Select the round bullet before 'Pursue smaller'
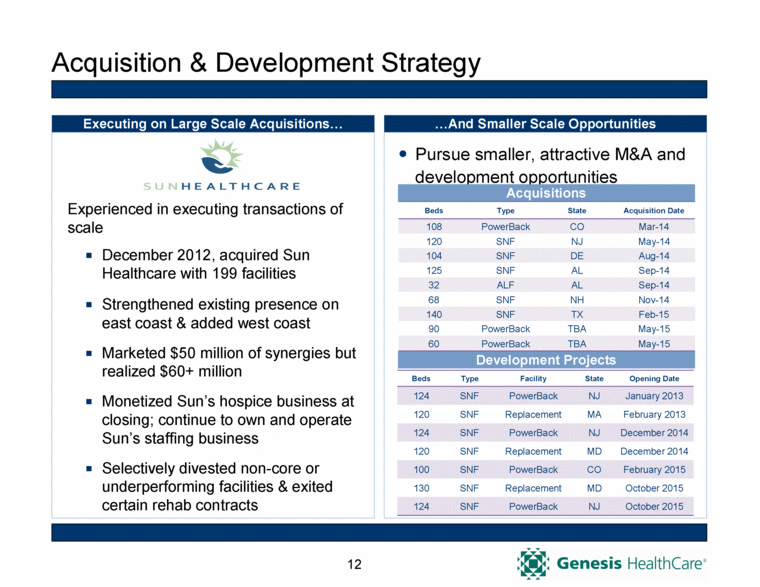The image size is (760, 587). pos(402,156)
